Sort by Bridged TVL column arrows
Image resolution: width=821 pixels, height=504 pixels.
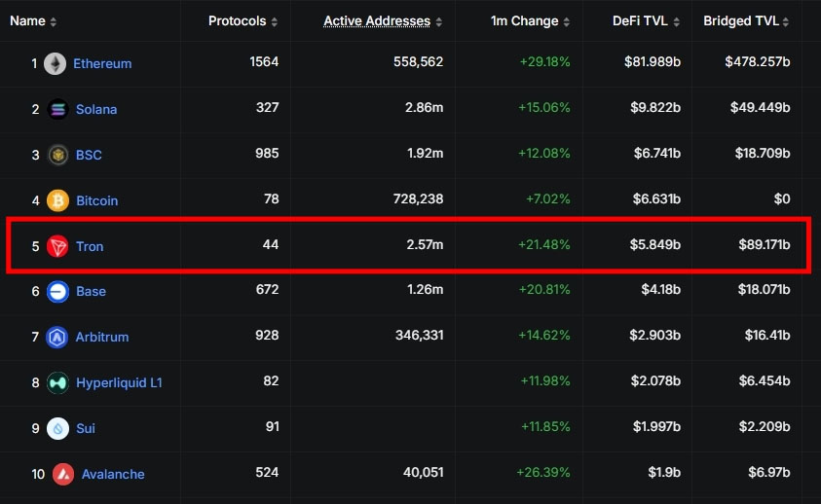point(786,21)
